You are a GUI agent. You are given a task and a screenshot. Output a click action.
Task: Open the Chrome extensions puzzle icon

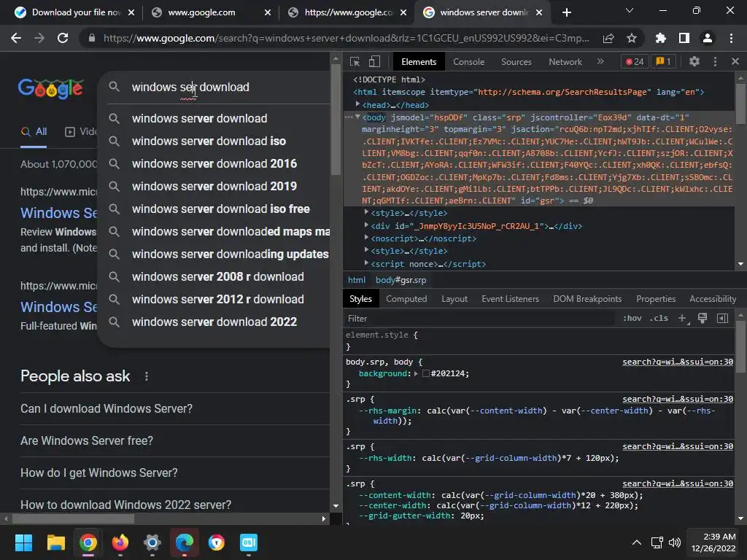click(x=660, y=38)
